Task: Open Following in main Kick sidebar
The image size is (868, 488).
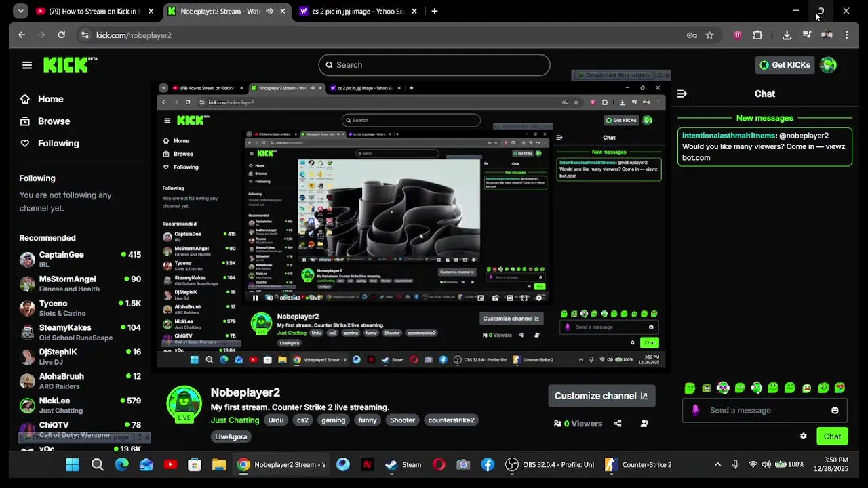Action: tap(50, 143)
